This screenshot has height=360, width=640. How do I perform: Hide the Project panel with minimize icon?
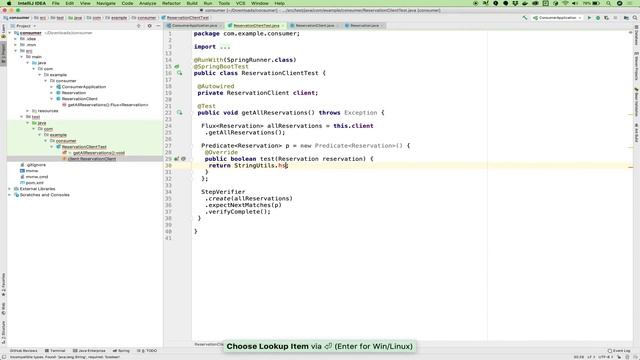[x=158, y=26]
